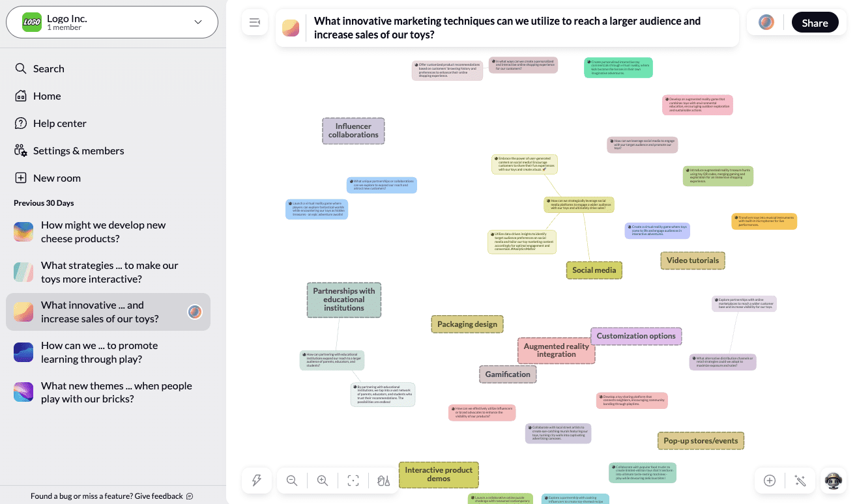Open the Help center
The image size is (857, 504).
(59, 123)
